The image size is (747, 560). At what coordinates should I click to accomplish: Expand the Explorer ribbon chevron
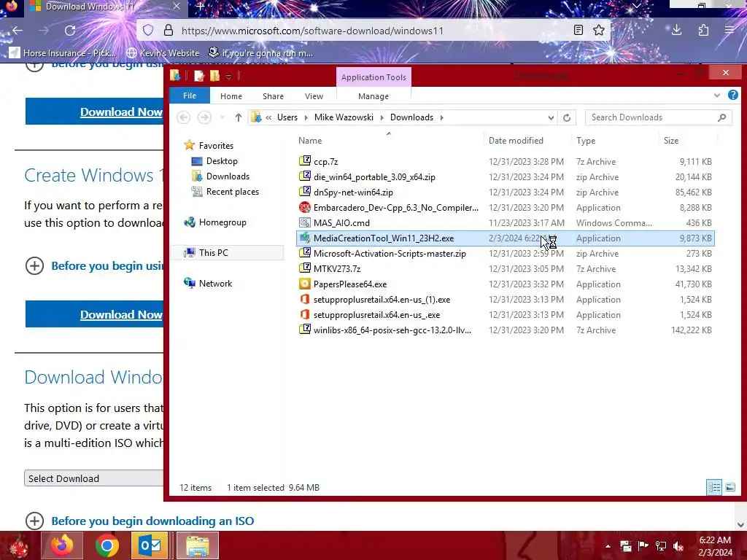click(x=717, y=96)
